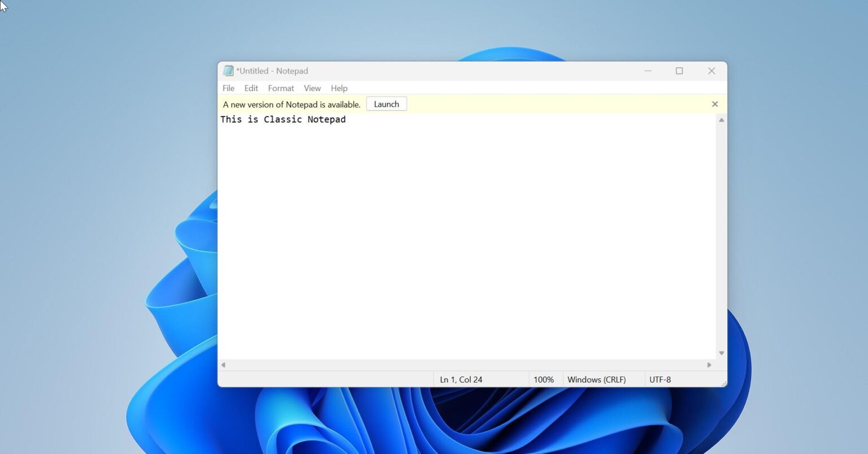Maximize the Notepad window
This screenshot has width=868, height=454.
click(679, 71)
